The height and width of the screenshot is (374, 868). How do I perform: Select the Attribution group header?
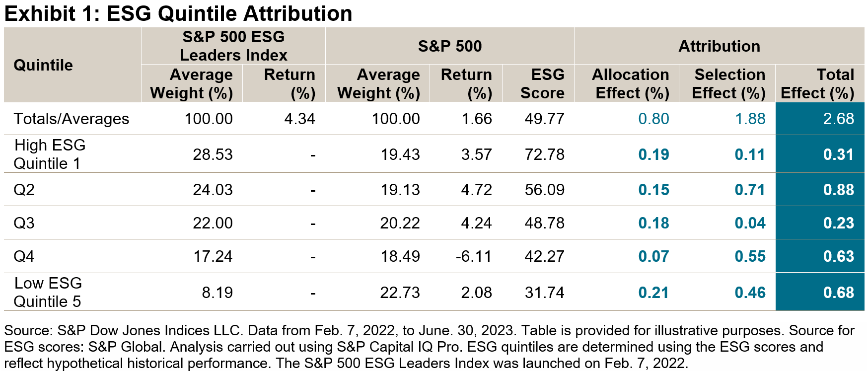(x=719, y=46)
